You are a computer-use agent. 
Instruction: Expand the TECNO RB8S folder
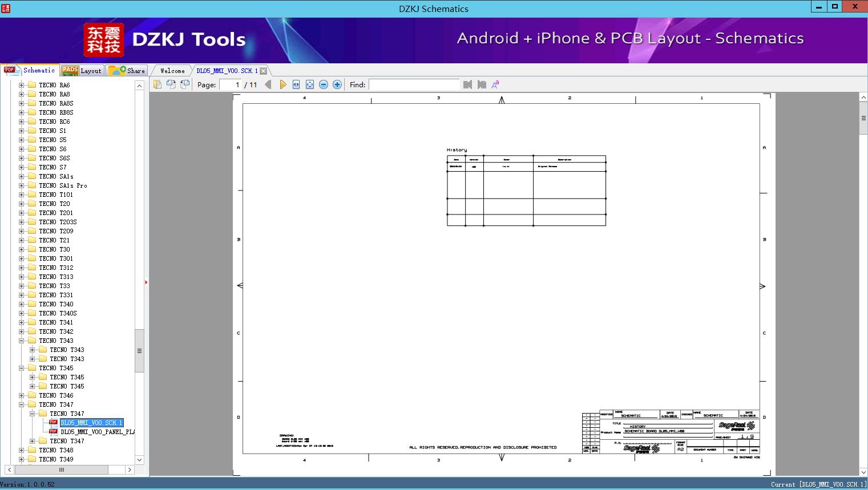click(21, 112)
